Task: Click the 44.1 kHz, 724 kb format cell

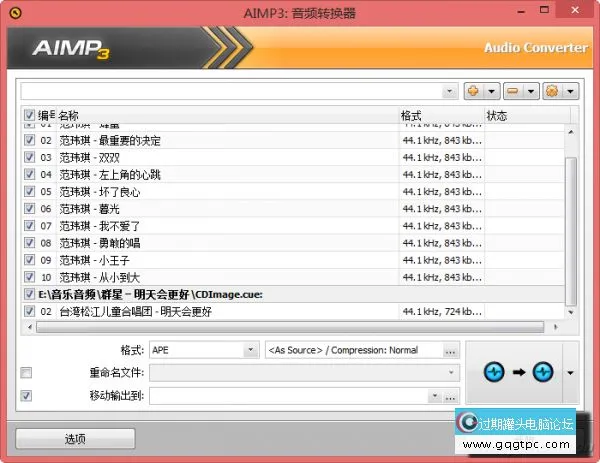Action: pos(442,311)
